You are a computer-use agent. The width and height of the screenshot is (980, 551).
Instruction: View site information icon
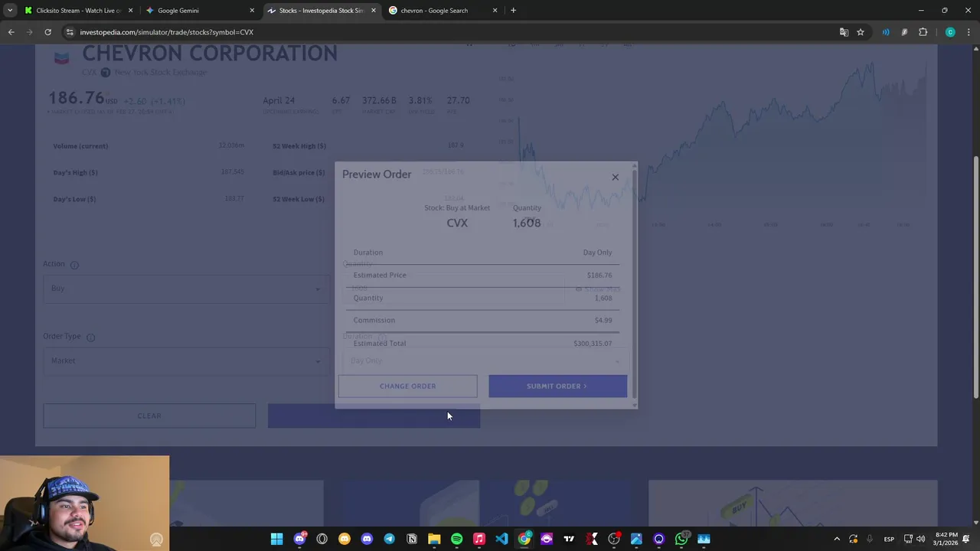pyautogui.click(x=70, y=32)
